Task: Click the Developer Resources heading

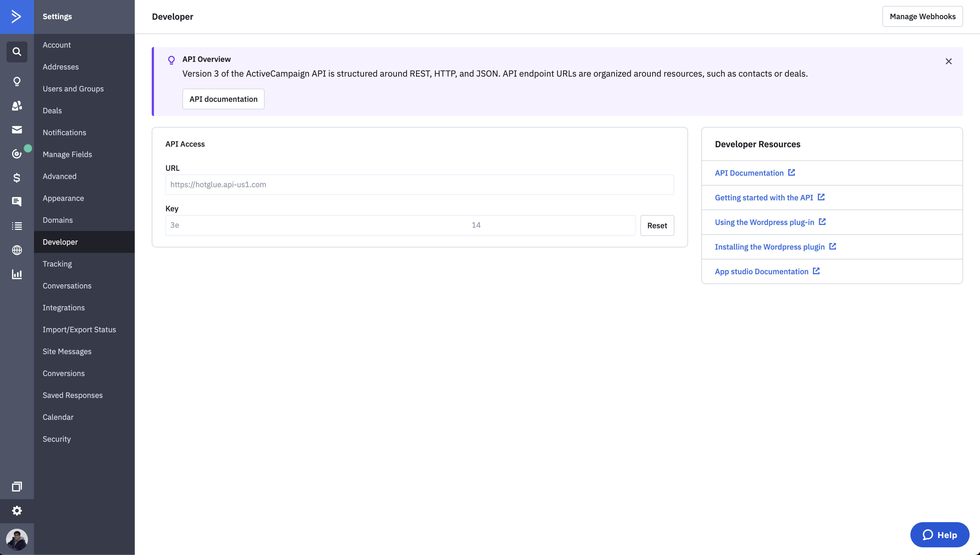Action: (x=757, y=144)
